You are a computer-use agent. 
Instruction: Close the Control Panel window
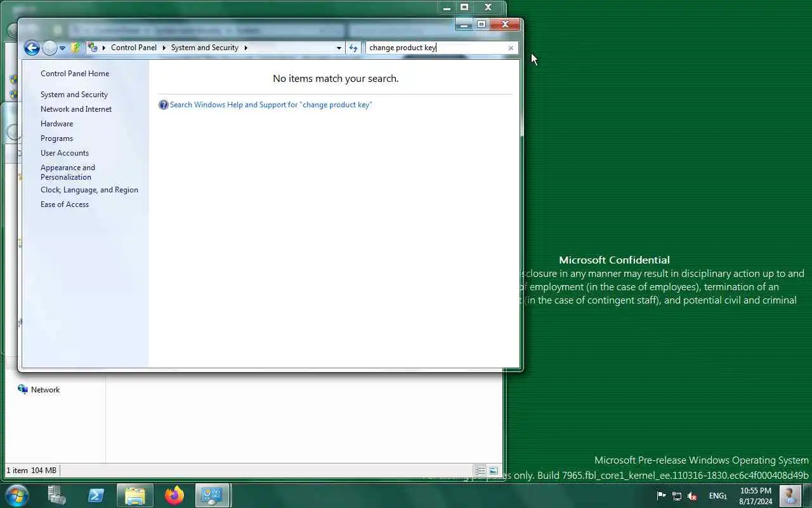point(505,25)
